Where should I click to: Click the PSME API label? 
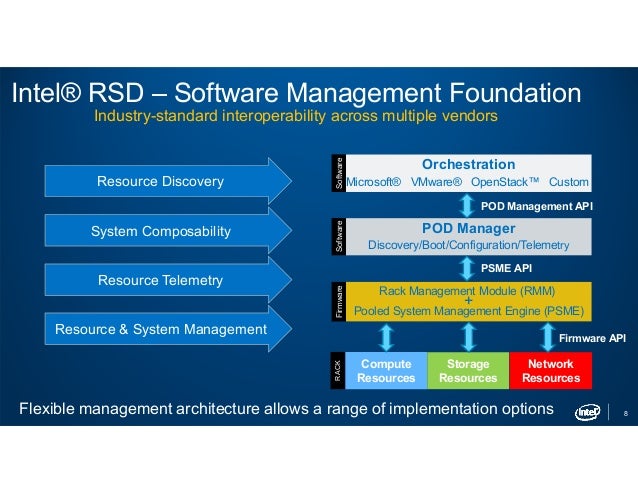tap(506, 268)
